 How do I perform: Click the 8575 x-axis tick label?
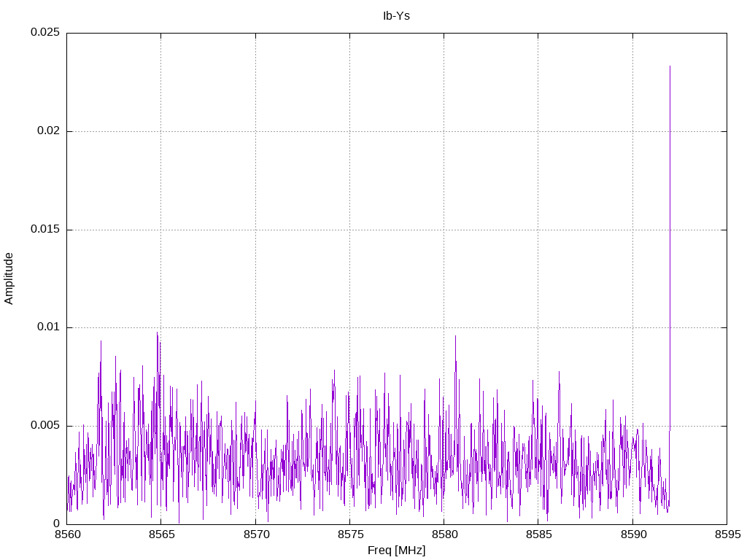[350, 534]
